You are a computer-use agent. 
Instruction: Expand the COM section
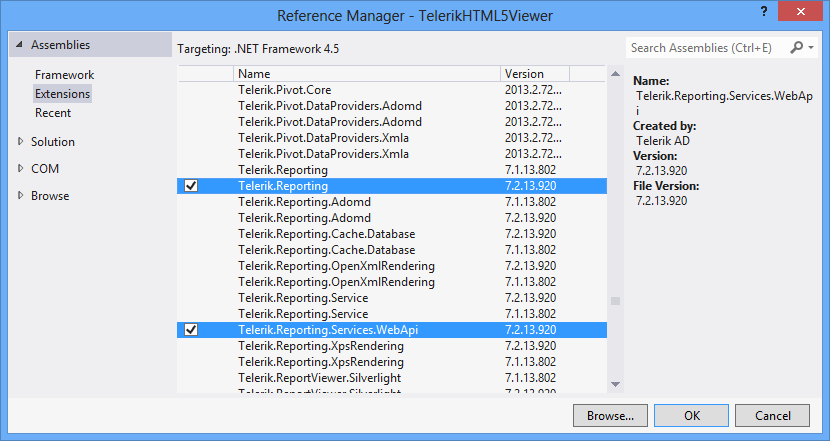(x=20, y=169)
